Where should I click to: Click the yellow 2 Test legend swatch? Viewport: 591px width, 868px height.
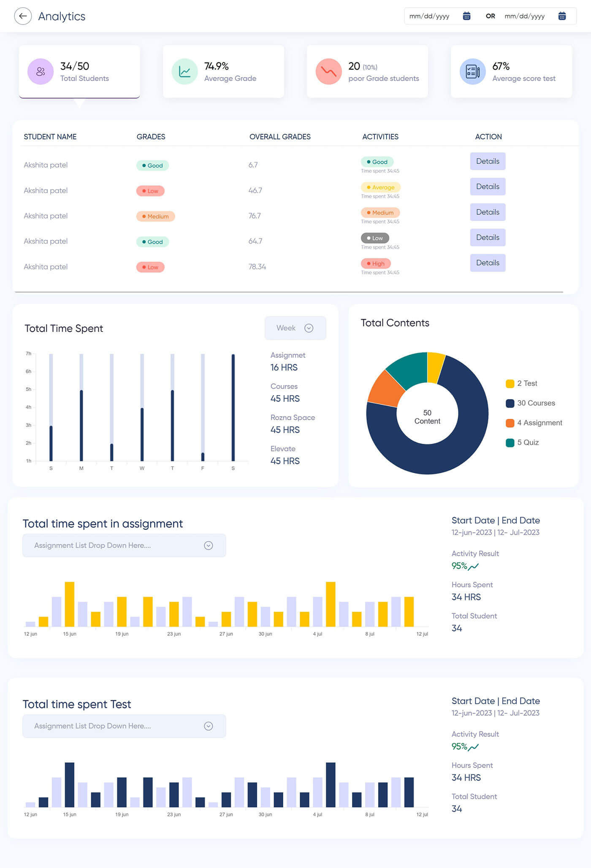[510, 383]
